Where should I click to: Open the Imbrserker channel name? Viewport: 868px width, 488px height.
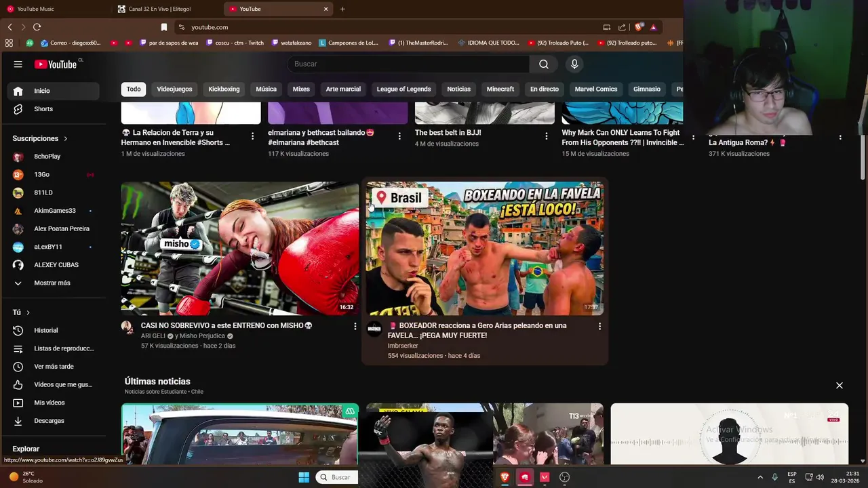[x=403, y=346]
